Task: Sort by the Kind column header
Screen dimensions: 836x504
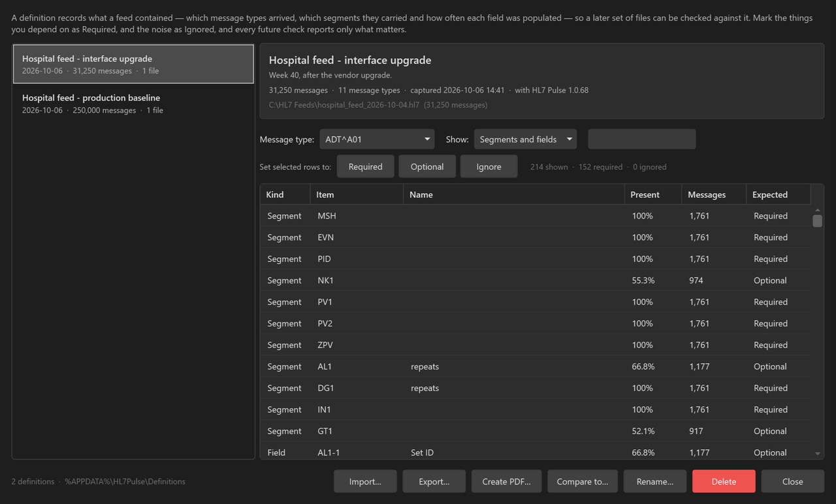Action: [285, 195]
